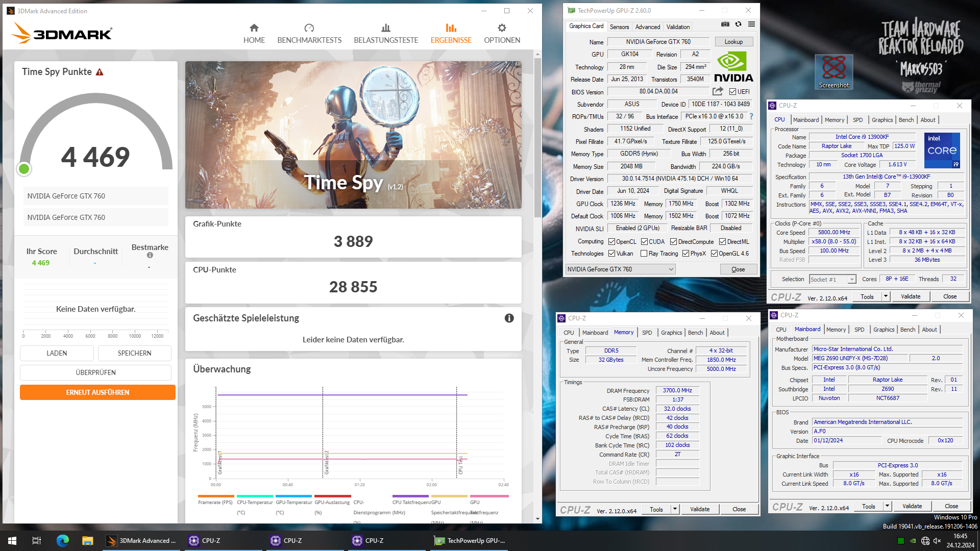The width and height of the screenshot is (980, 551).
Task: Enable the Ray Tracing checkbox
Action: coord(644,254)
